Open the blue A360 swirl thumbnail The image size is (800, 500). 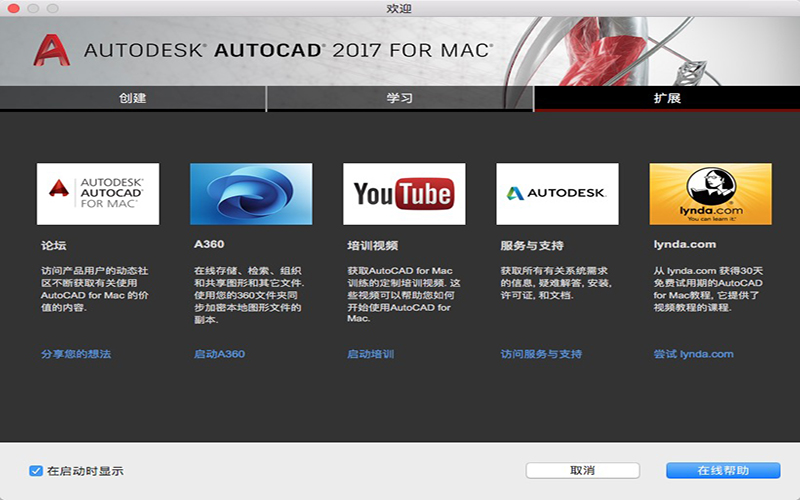point(251,194)
